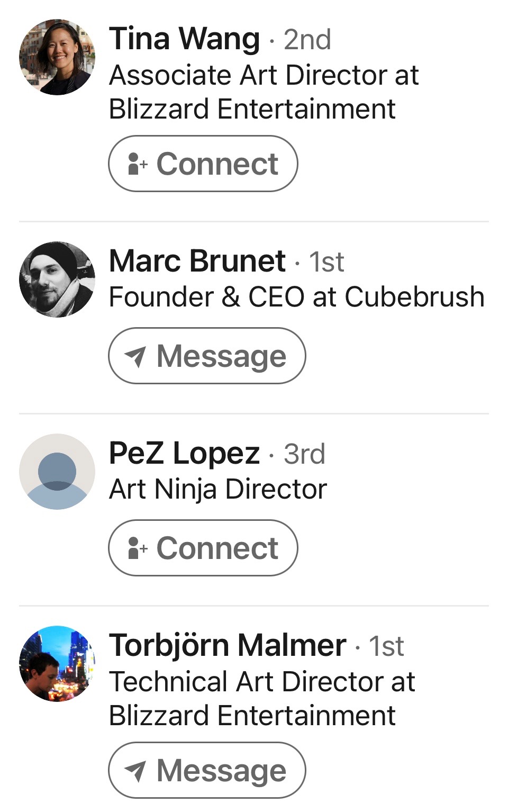This screenshot has height=812, width=508.
Task: Open Torbjörn Malmer's name link
Action: click(228, 645)
